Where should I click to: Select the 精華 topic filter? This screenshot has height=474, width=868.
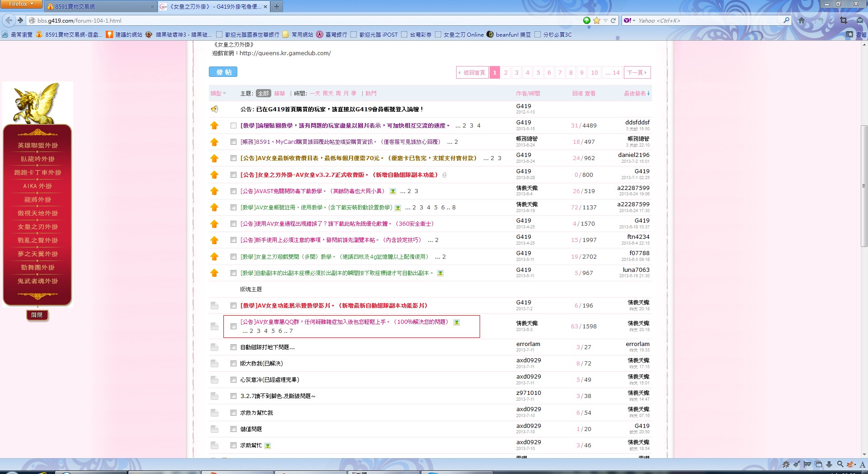click(279, 94)
